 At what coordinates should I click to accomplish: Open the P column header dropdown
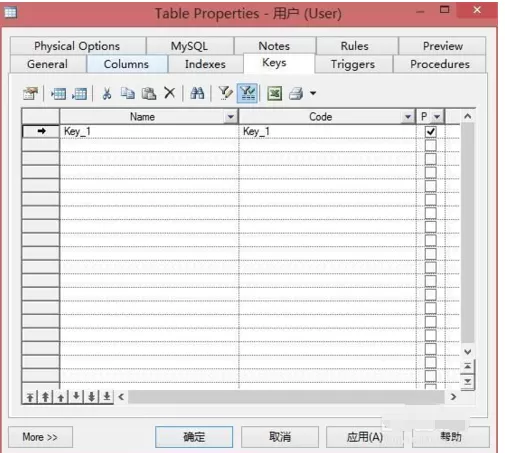437,117
